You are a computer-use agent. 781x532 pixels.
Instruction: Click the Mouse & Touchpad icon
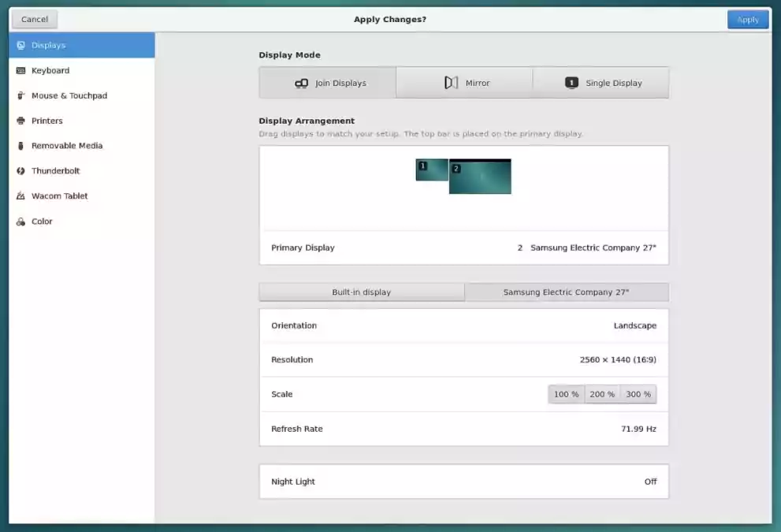point(20,96)
